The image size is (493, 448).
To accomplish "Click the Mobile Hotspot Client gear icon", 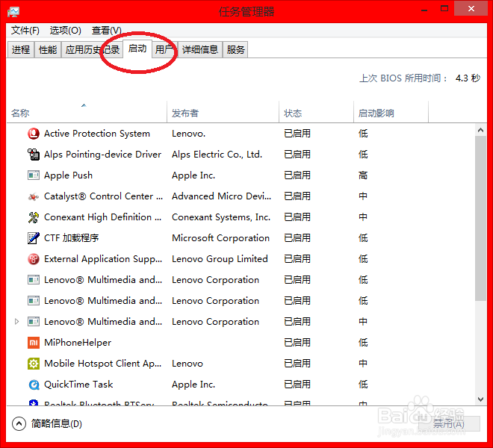I will pos(34,364).
